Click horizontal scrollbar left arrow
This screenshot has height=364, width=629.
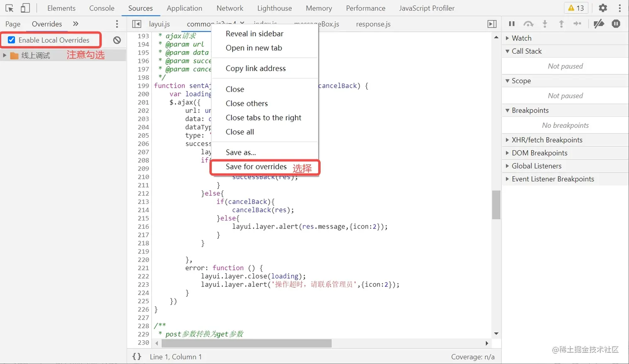click(157, 343)
